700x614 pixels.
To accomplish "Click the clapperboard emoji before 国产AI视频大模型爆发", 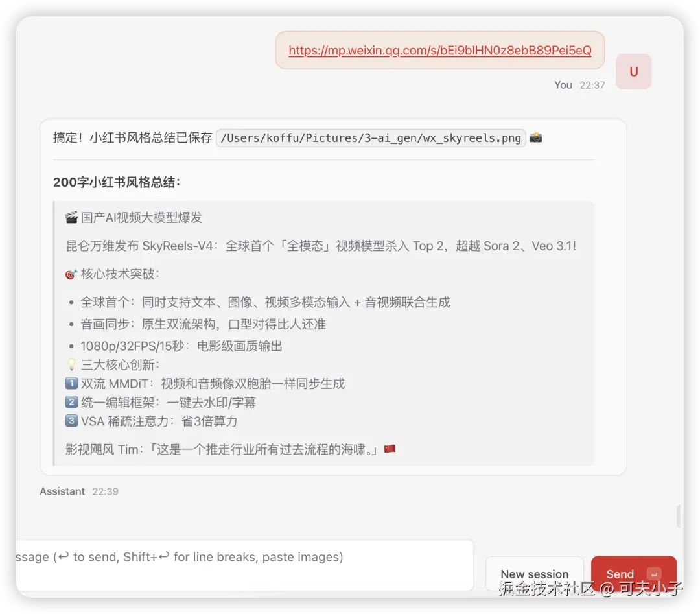I will click(71, 217).
